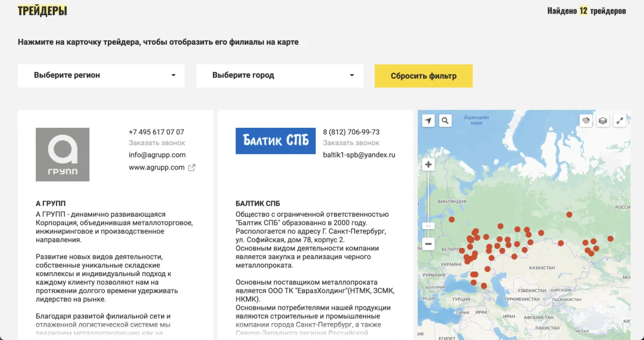Expand map to fullscreen with arrows icon

(620, 121)
